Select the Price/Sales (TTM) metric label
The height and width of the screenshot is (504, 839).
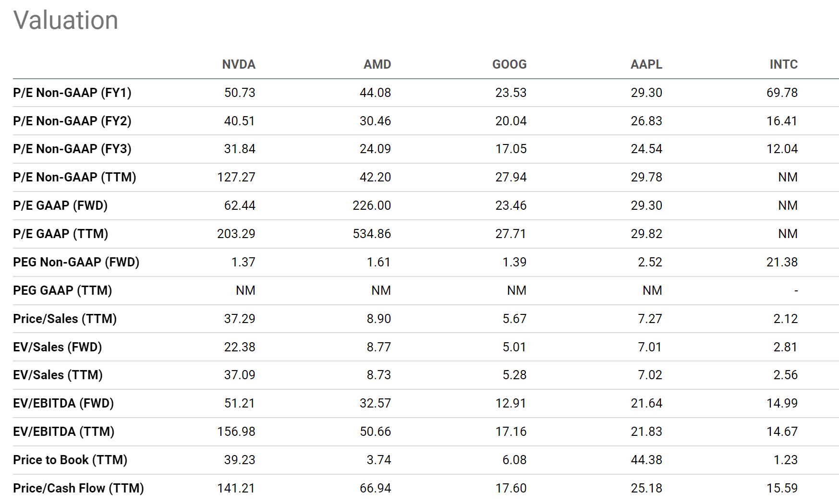click(65, 319)
